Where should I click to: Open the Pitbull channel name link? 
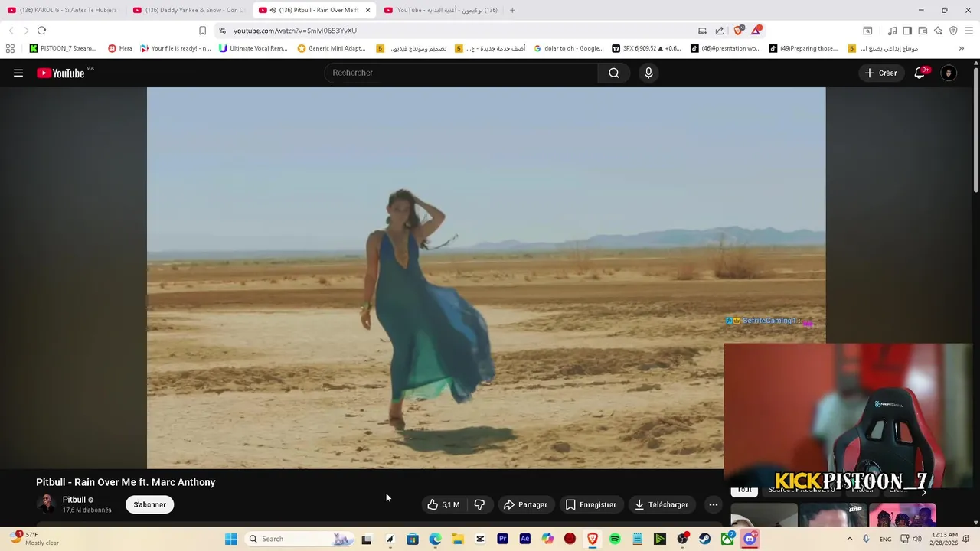pos(74,500)
